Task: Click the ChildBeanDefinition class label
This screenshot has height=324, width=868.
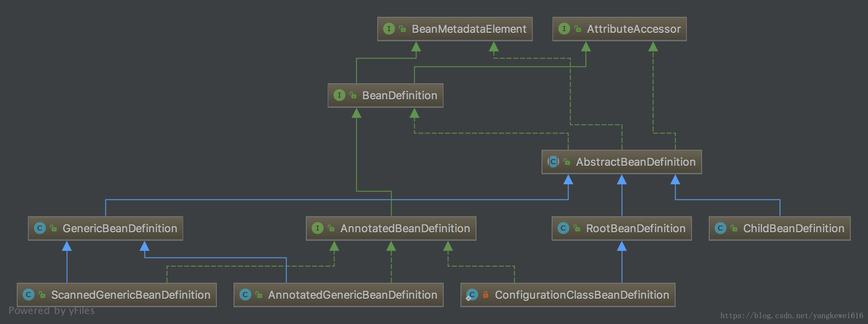Action: pos(794,228)
